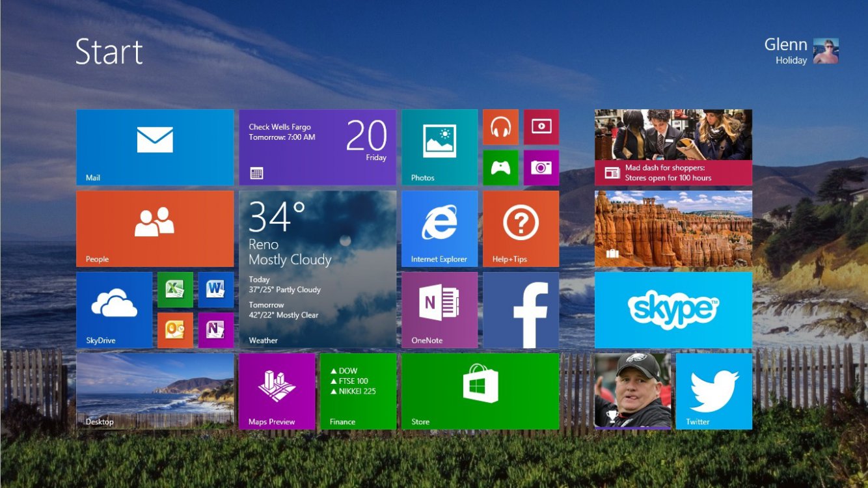Launch the Xbox Games controller tile

point(500,168)
